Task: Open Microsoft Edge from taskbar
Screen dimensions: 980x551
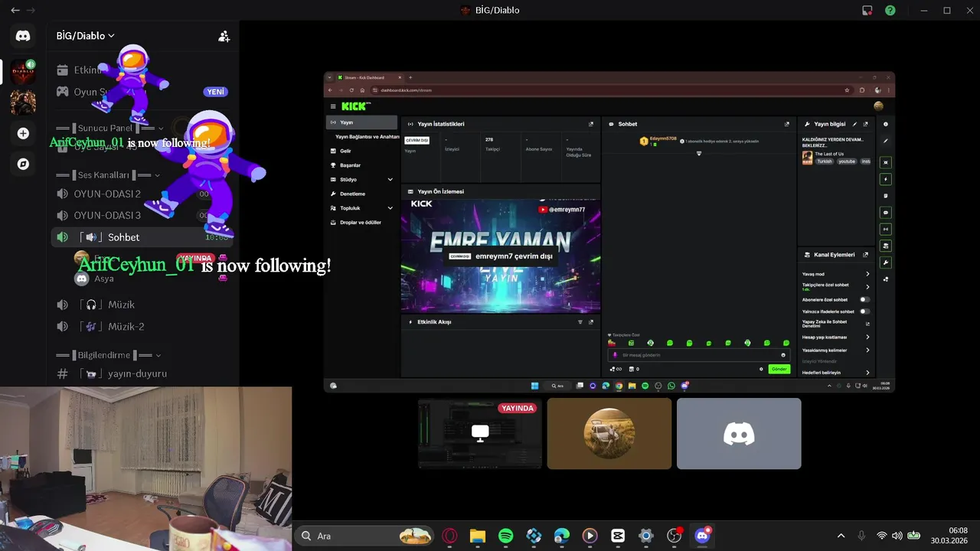Action: click(562, 536)
